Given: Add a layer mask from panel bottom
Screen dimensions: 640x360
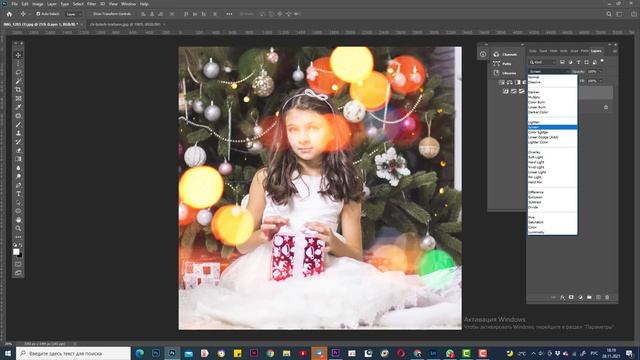Looking at the screenshot, I should 571,298.
